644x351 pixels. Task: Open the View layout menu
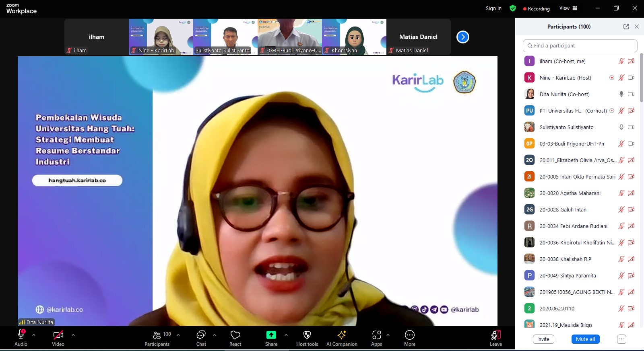click(x=568, y=8)
